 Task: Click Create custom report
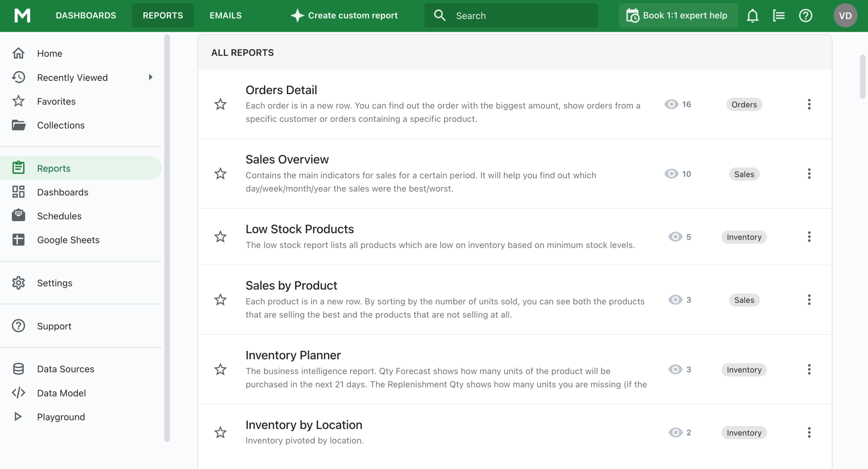(x=344, y=16)
